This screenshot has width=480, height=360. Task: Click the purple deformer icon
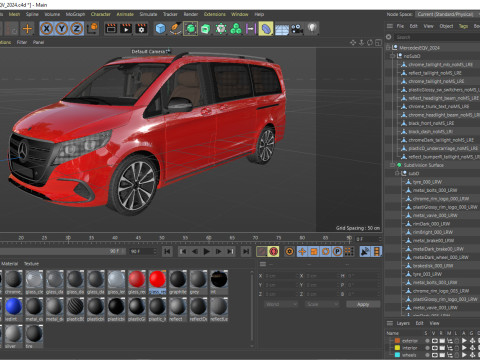pyautogui.click(x=250, y=29)
